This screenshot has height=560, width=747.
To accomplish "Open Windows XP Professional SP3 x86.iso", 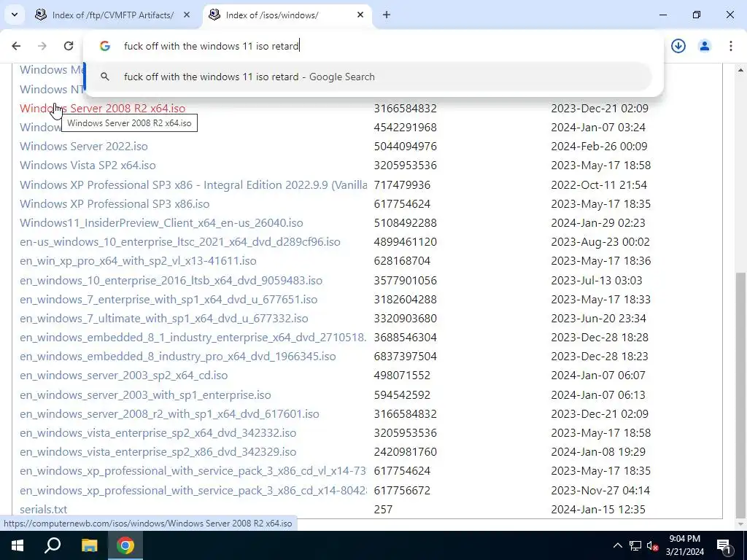I will coord(115,204).
